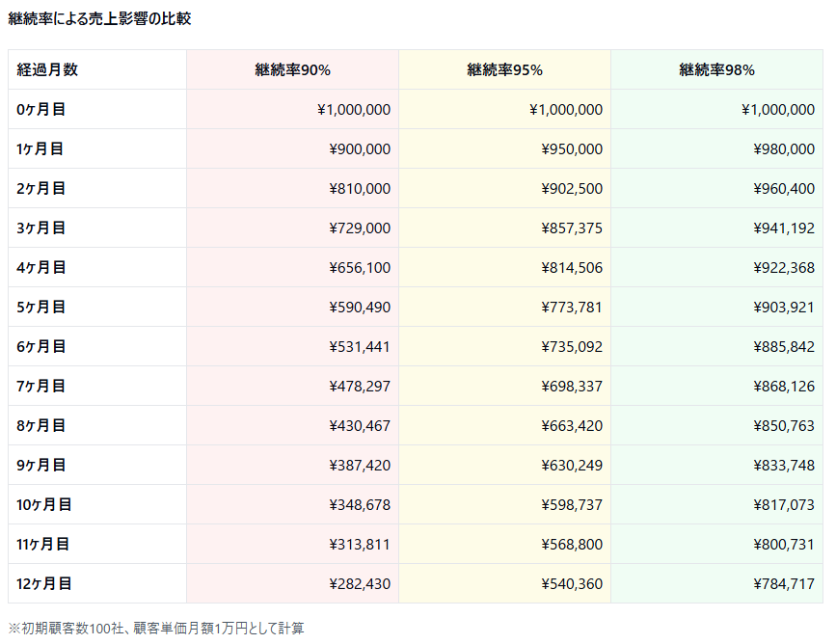Select the ¥857,375 cell
The image size is (836, 644).
(x=505, y=228)
